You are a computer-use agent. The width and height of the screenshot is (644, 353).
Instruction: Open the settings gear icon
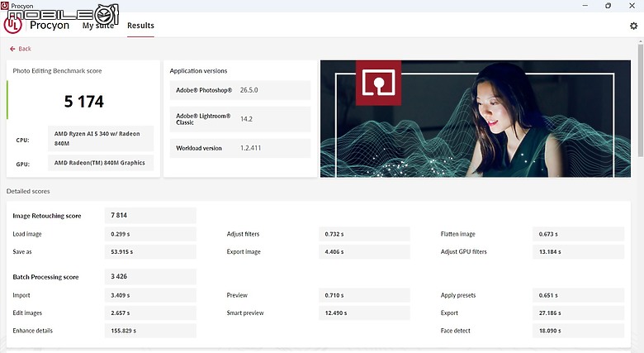point(634,26)
